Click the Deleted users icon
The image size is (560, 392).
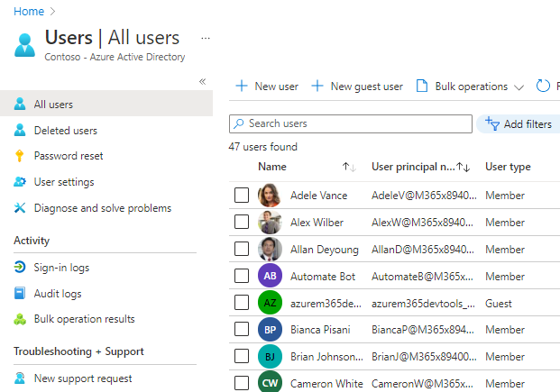[x=20, y=131]
